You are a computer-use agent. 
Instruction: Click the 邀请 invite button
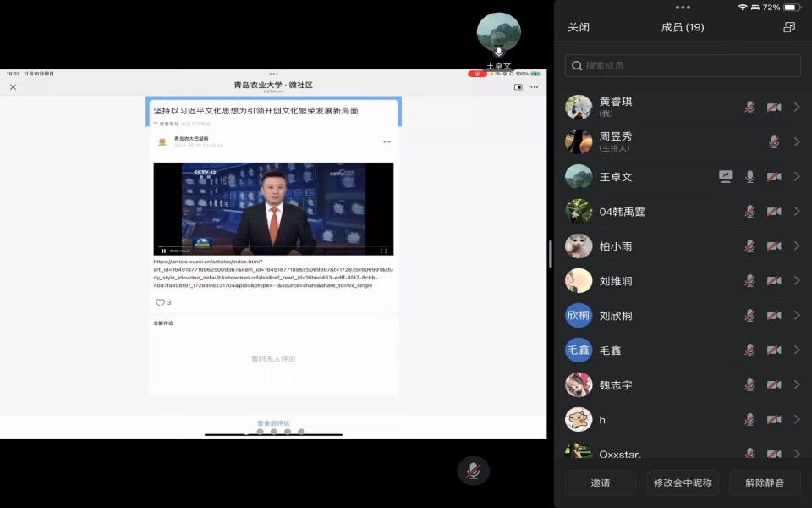(x=601, y=483)
